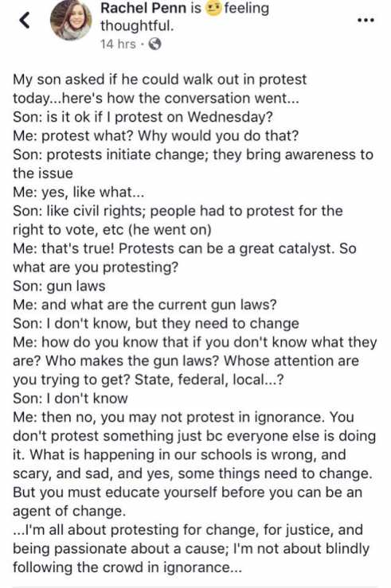Click 'Son: I don't know, but they need to change'

[156, 324]
